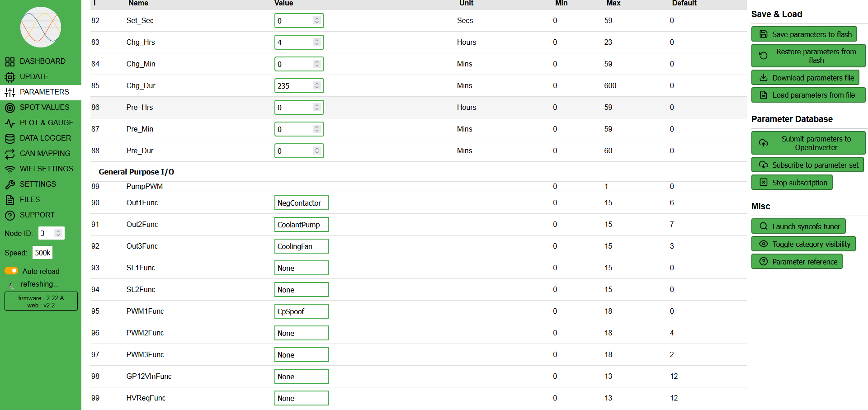Click the Settings wrench icon
The image size is (868, 410).
pos(10,184)
